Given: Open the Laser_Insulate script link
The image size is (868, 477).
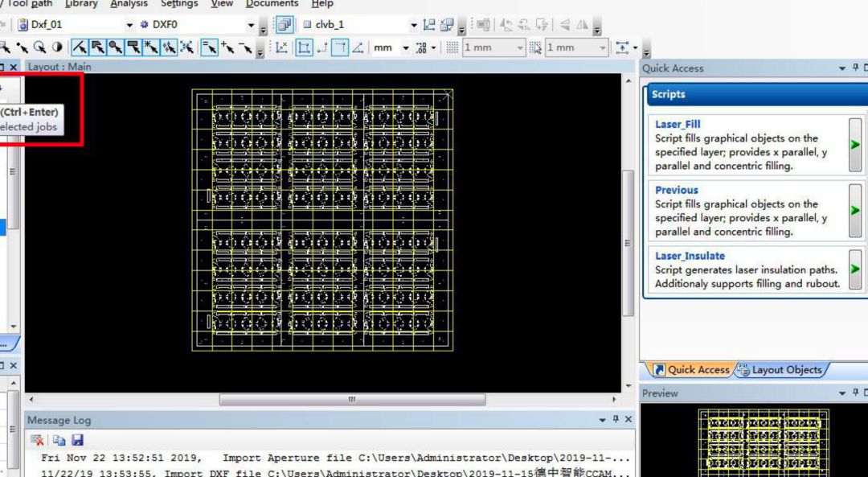Looking at the screenshot, I should tap(690, 256).
